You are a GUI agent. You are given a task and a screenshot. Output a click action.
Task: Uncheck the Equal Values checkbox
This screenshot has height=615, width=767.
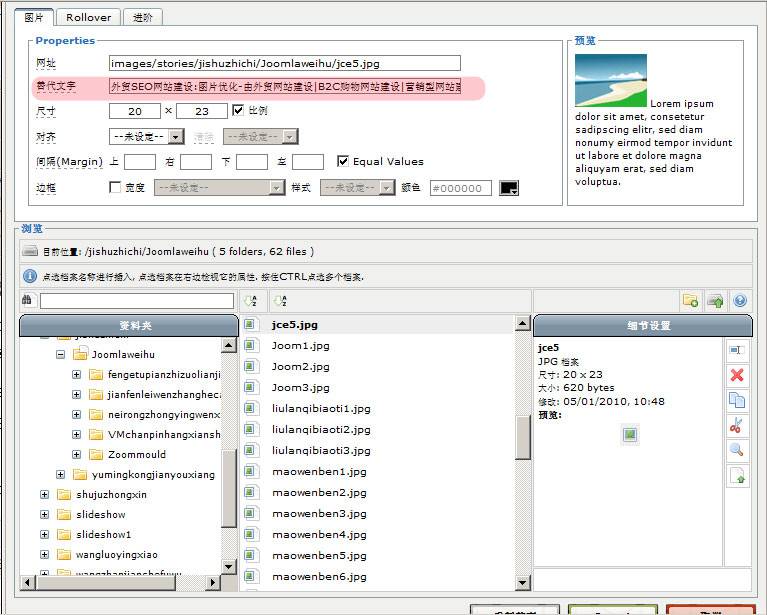[x=343, y=161]
